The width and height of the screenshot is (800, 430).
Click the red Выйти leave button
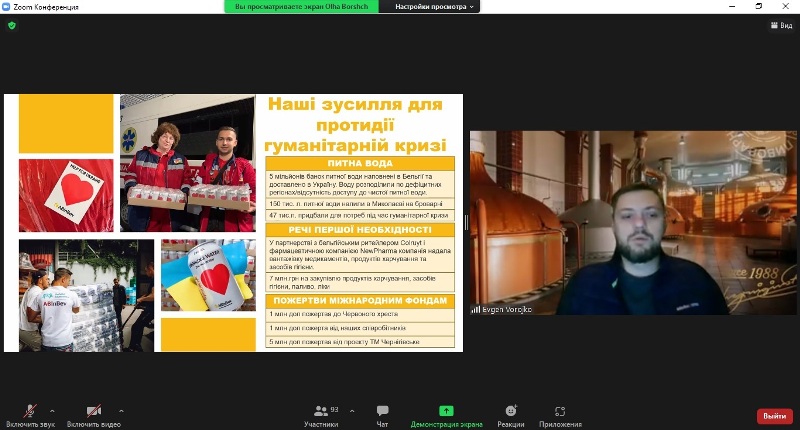pos(774,416)
